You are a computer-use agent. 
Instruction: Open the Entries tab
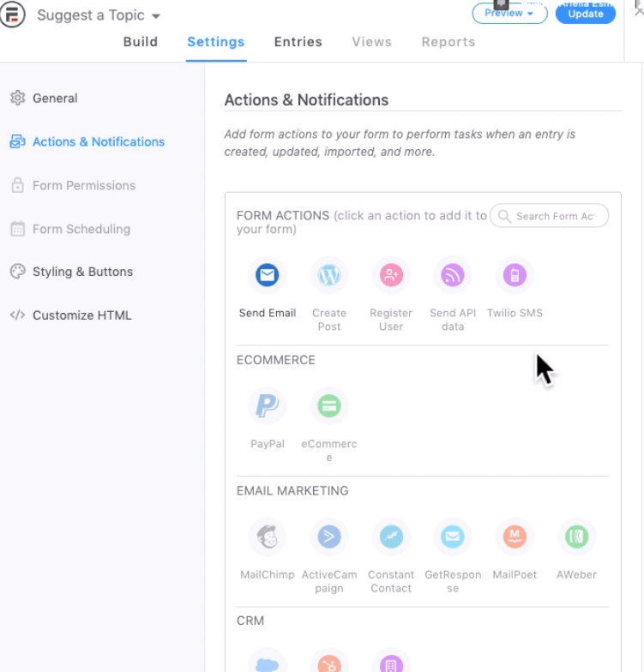point(298,42)
